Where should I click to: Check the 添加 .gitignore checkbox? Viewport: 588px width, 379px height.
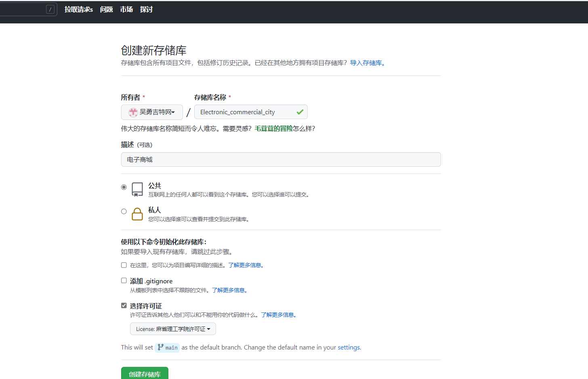[124, 281]
